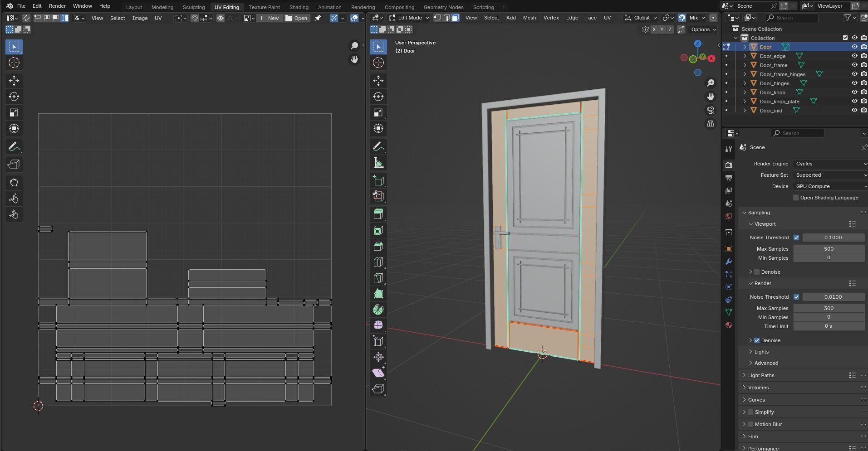Select the Scale tool in 3D viewport toolbar
This screenshot has width=868, height=451.
click(x=378, y=112)
